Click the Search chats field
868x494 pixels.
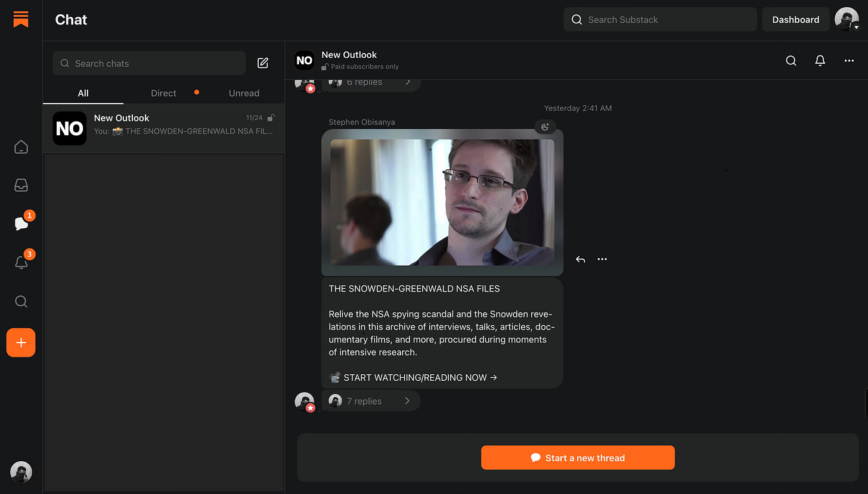(149, 63)
